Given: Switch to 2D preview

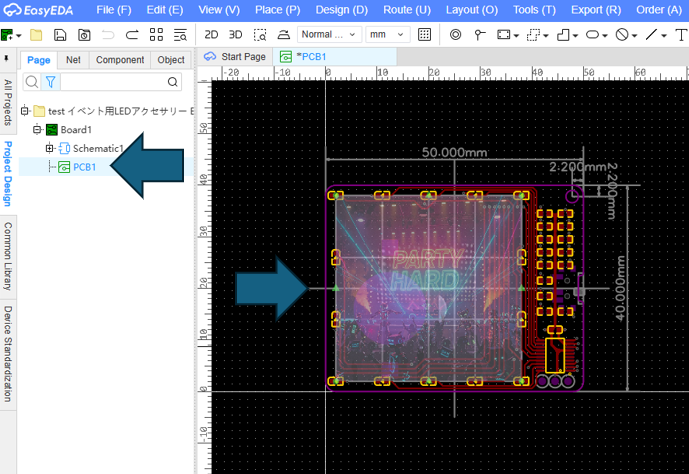Looking at the screenshot, I should [x=211, y=34].
